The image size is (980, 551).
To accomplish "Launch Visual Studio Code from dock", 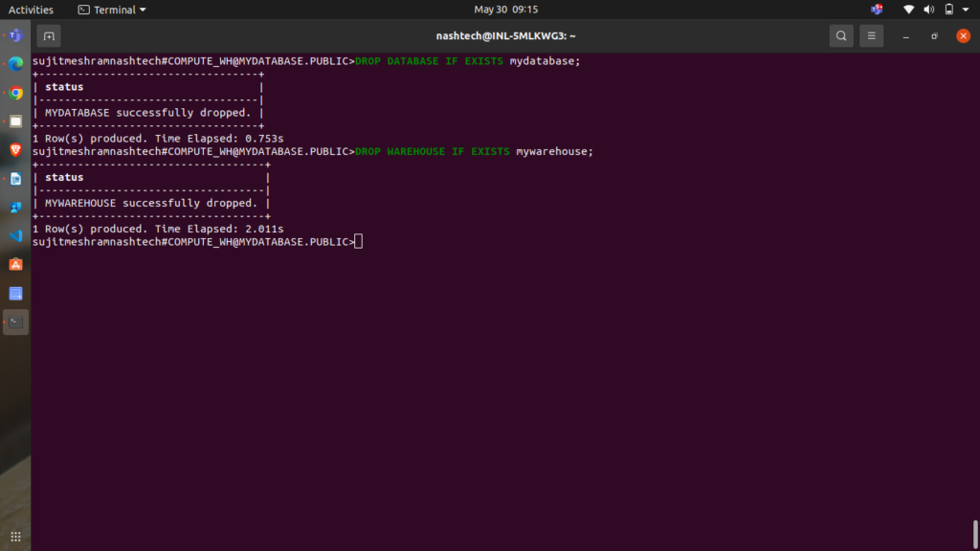I will point(15,235).
